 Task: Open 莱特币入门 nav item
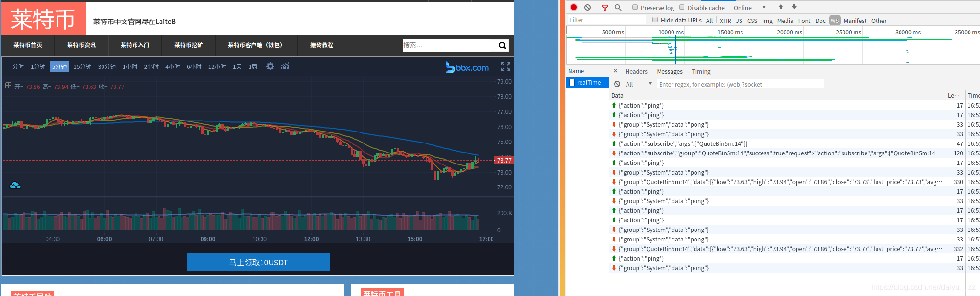(x=135, y=45)
